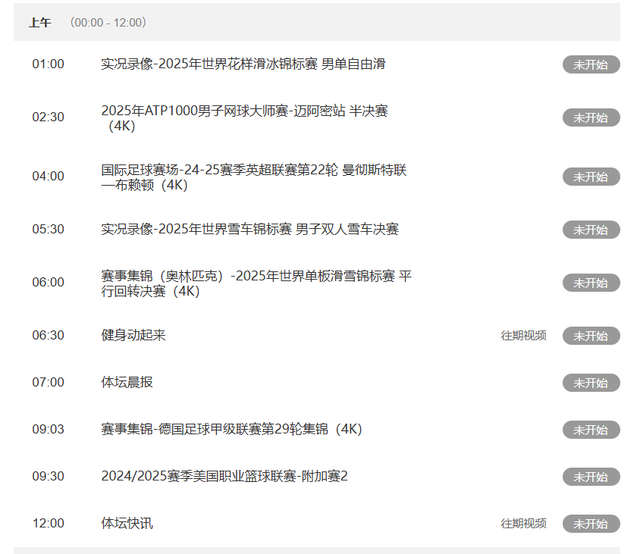Image resolution: width=640 pixels, height=554 pixels.
Task: Open 往期视频 link for 体坛快讯
Action: click(523, 524)
